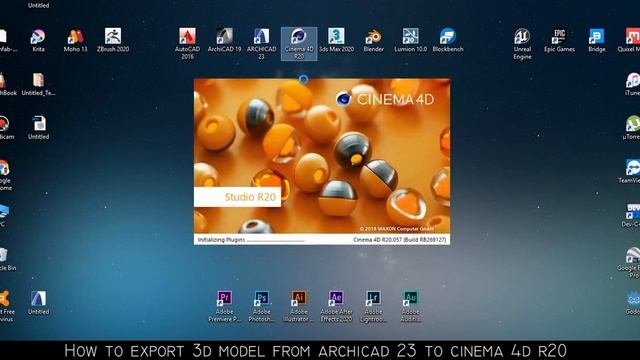
Task: Open the Unreal Engine shortcut
Action: (522, 44)
